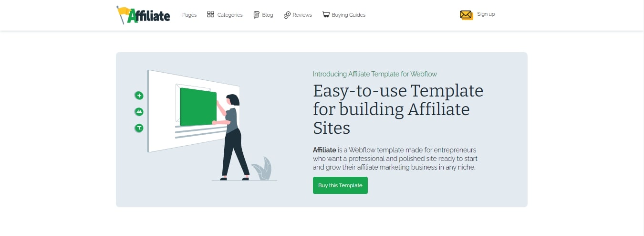Click the green image circle icon
The width and height of the screenshot is (644, 236).
tap(139, 112)
